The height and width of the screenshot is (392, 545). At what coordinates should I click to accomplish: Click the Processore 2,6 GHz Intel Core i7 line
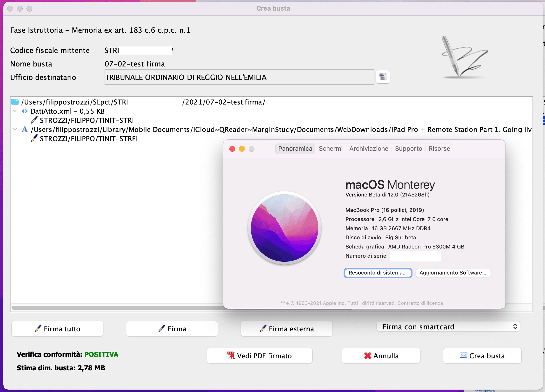[x=397, y=219]
